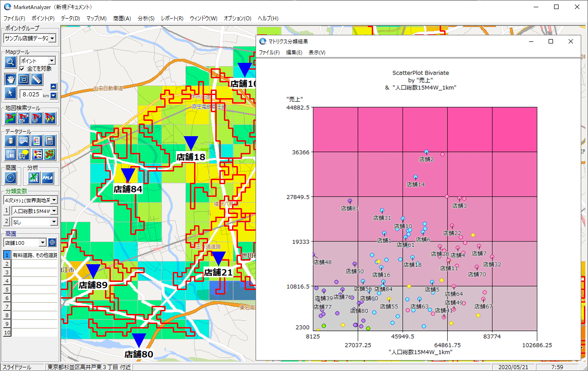This screenshot has width=588, height=371.
Task: Open the target circle search tool
Action: click(37, 119)
